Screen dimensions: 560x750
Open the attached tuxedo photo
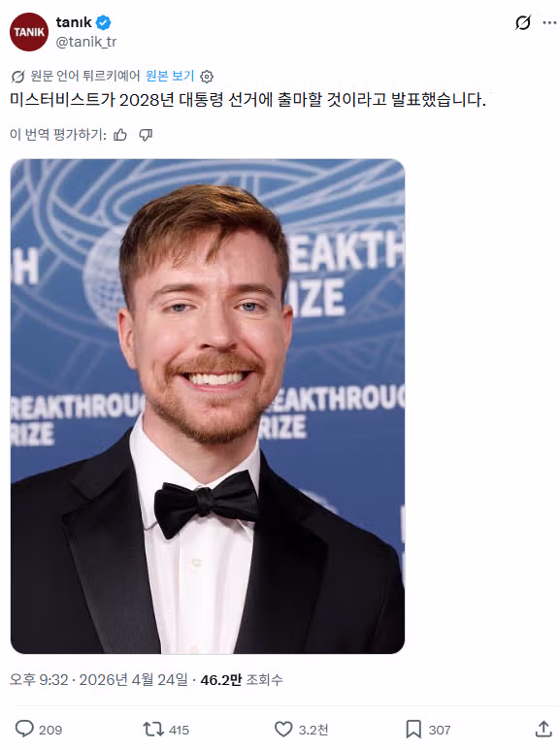pyautogui.click(x=208, y=407)
